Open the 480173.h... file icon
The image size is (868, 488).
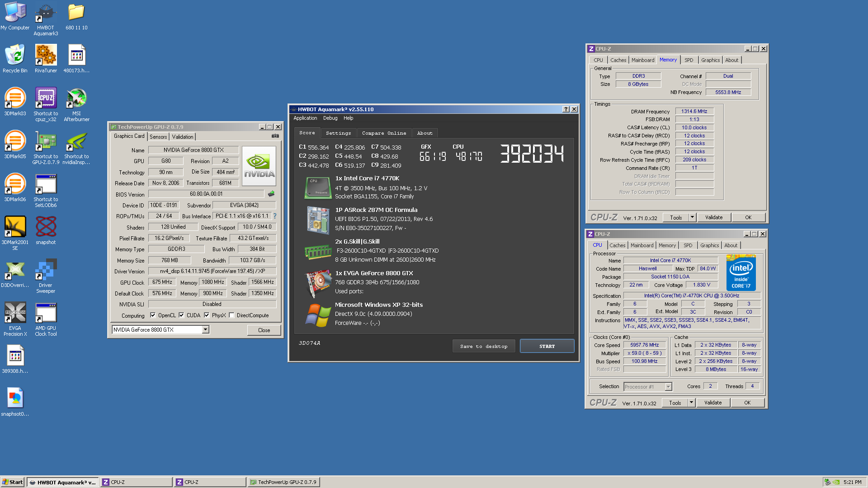[x=76, y=59]
